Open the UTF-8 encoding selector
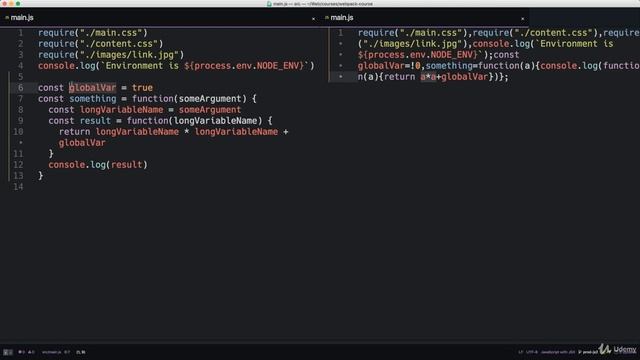640x360 pixels. [x=531, y=352]
